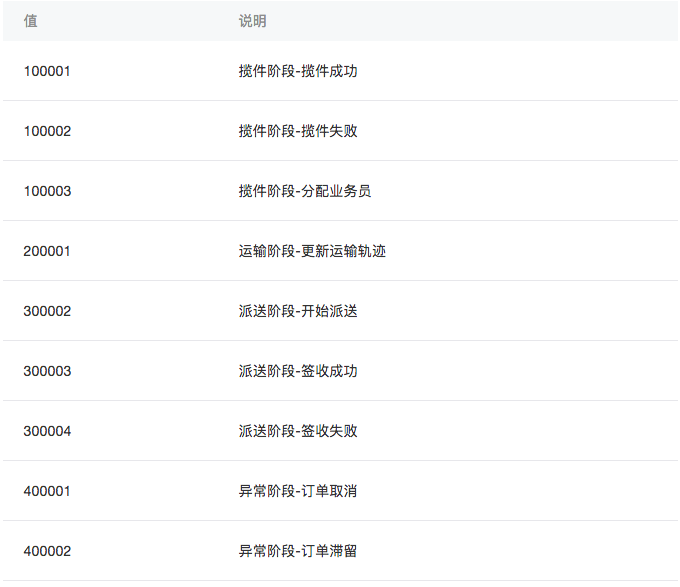Image resolution: width=680 pixels, height=587 pixels.
Task: Click the 值 column header
Action: [30, 21]
